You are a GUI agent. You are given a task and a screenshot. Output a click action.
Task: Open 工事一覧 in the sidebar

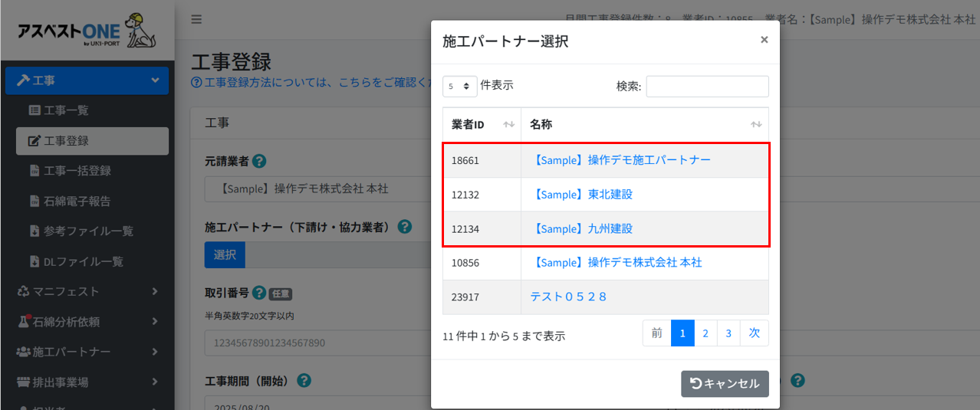coord(66,110)
